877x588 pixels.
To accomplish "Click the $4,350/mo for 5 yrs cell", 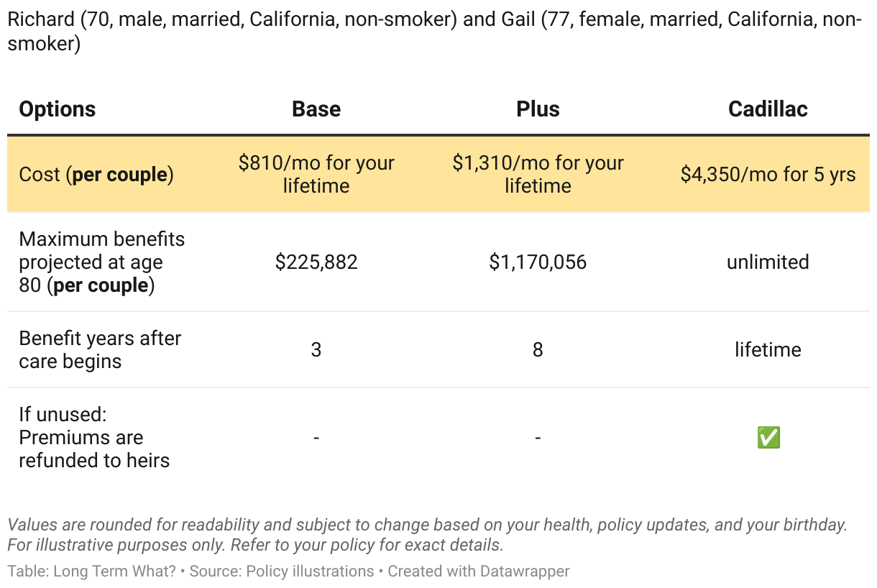I will (x=768, y=175).
